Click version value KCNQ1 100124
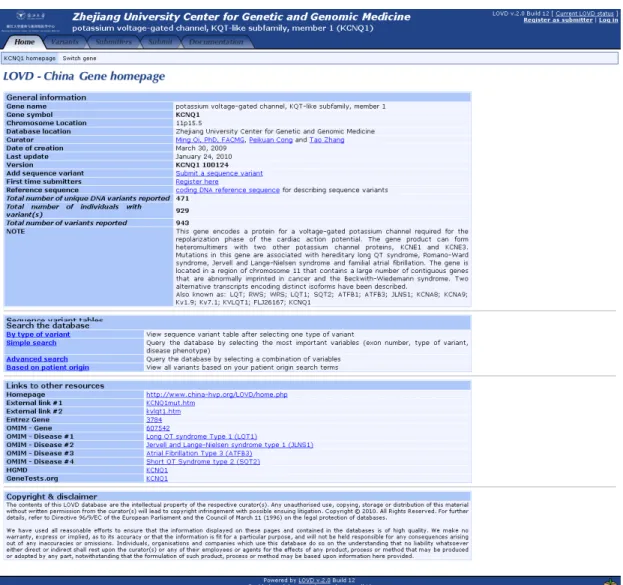623x585 pixels. click(x=202, y=165)
